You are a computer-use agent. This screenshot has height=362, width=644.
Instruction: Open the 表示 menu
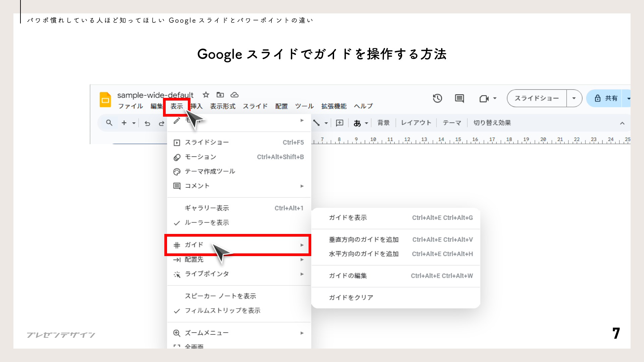tap(177, 106)
